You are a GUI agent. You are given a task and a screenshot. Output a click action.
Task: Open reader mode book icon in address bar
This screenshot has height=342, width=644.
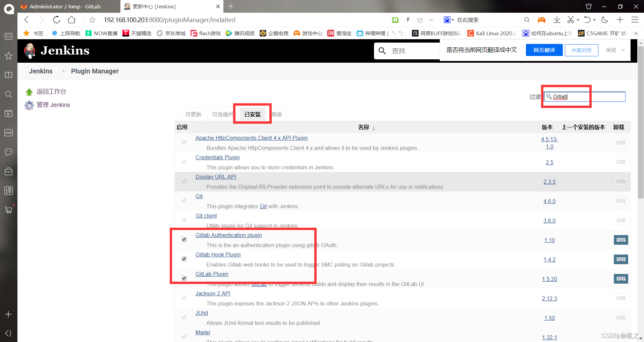[x=395, y=20]
